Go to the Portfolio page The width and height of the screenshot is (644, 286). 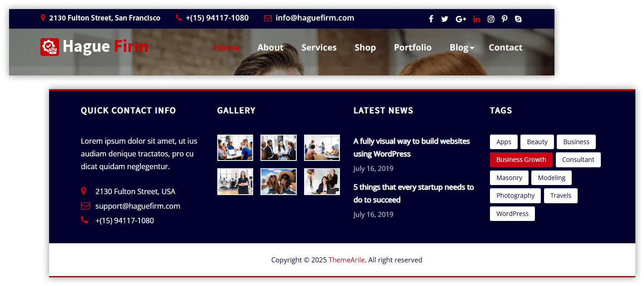412,48
